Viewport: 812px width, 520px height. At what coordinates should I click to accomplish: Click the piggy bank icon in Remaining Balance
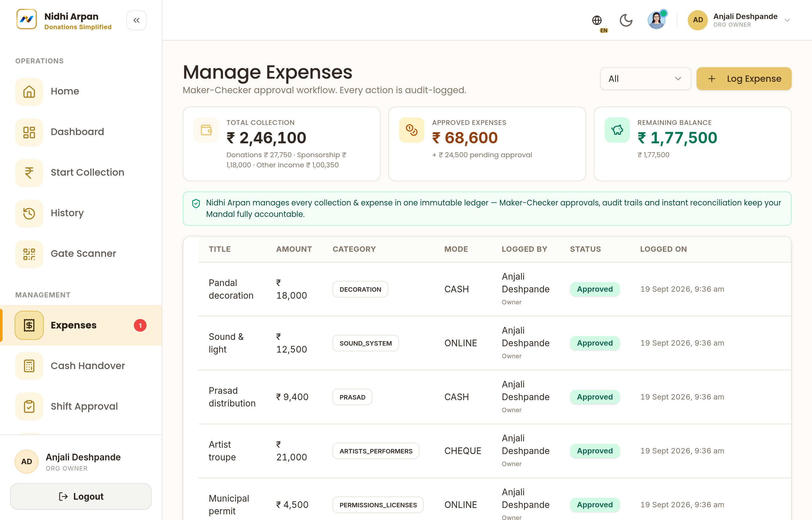click(617, 130)
